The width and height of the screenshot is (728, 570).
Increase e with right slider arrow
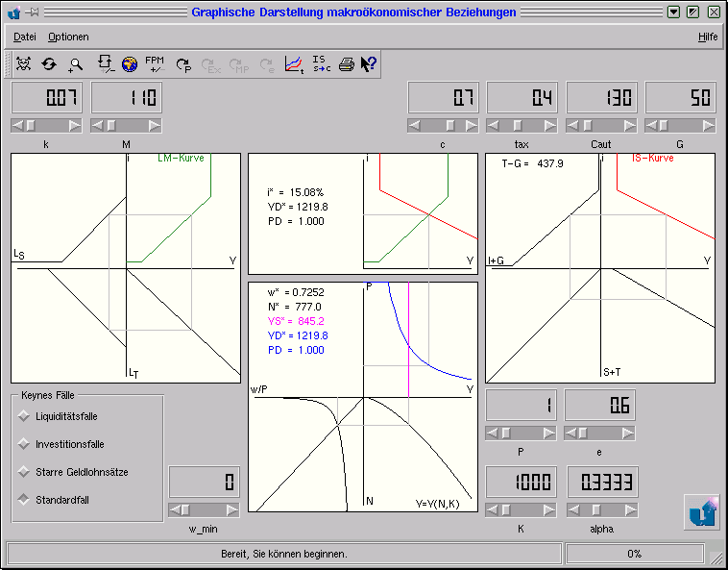tap(628, 434)
